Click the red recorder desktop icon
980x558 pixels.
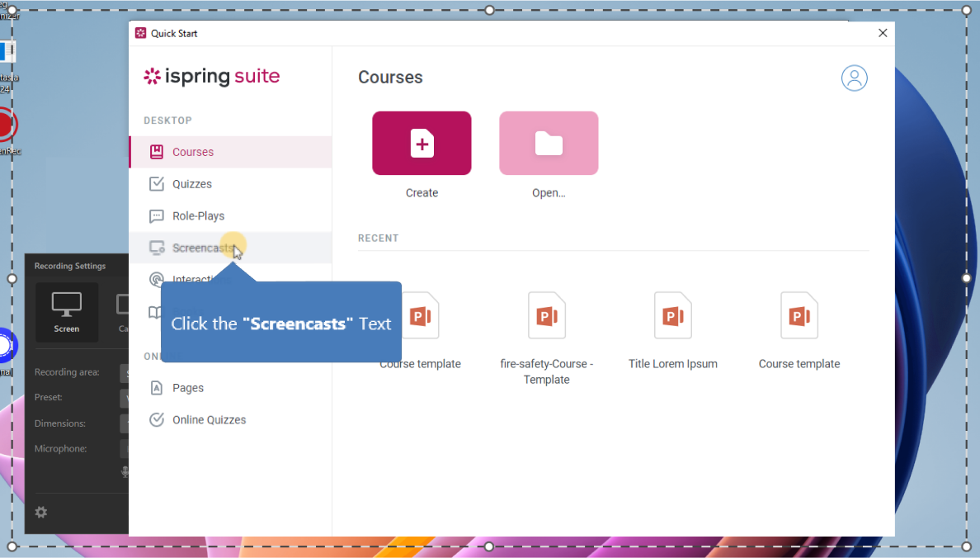(7, 125)
